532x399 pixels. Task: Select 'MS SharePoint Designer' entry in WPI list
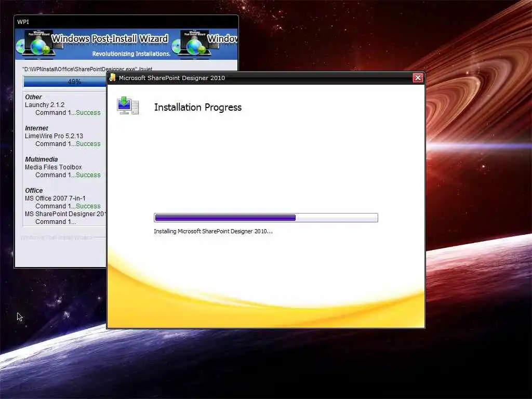[65, 214]
